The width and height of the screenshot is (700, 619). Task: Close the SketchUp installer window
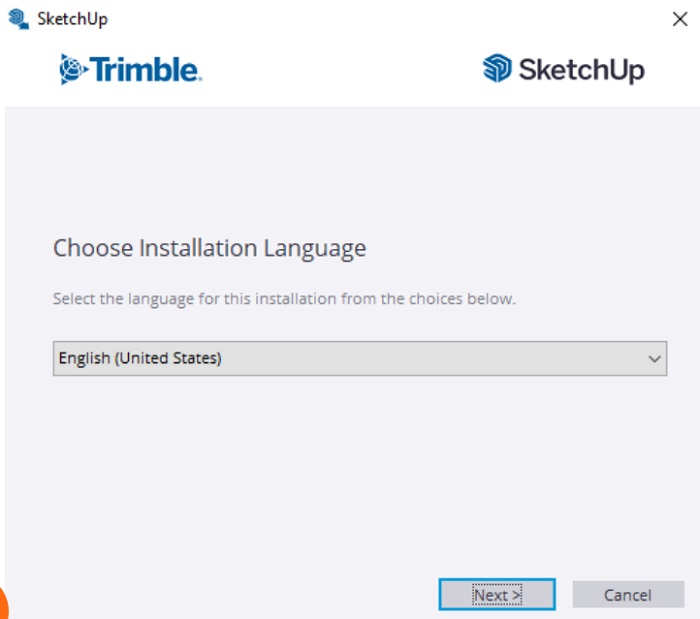[x=680, y=18]
